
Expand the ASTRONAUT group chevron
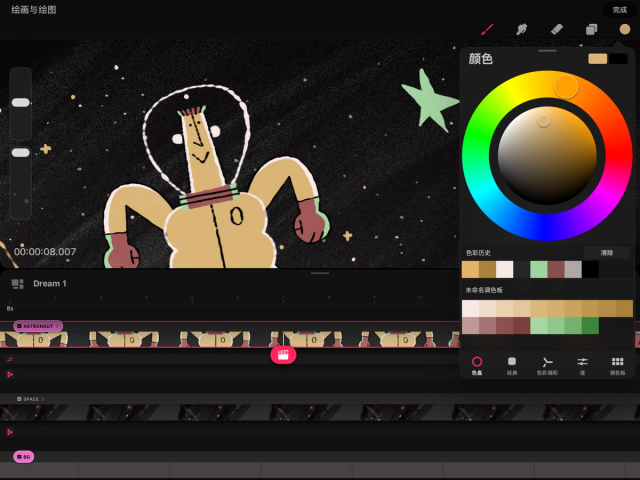tap(57, 326)
